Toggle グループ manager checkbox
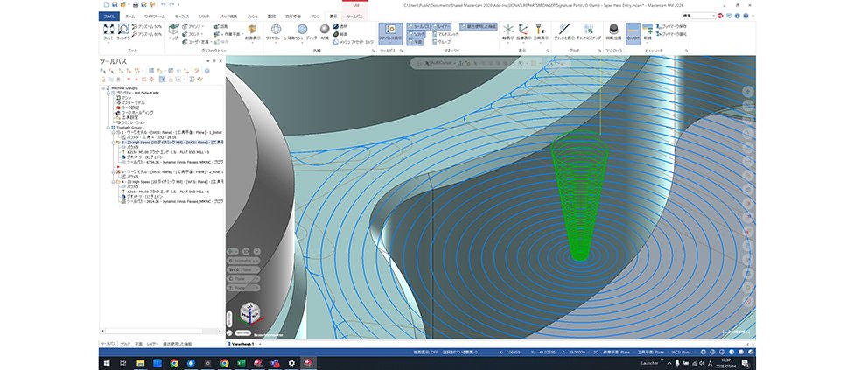This screenshot has width=868, height=370. [442, 41]
